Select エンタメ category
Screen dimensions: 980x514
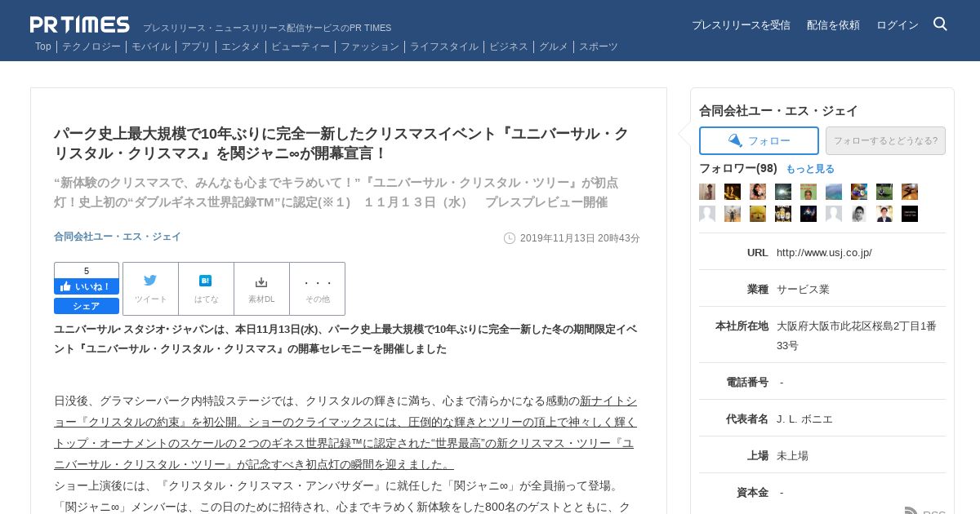point(241,47)
